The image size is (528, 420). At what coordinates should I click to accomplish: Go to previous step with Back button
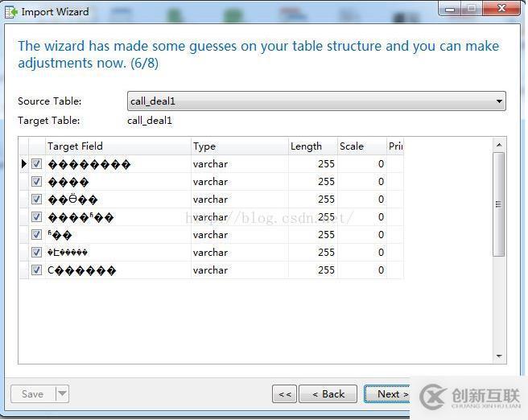(328, 393)
